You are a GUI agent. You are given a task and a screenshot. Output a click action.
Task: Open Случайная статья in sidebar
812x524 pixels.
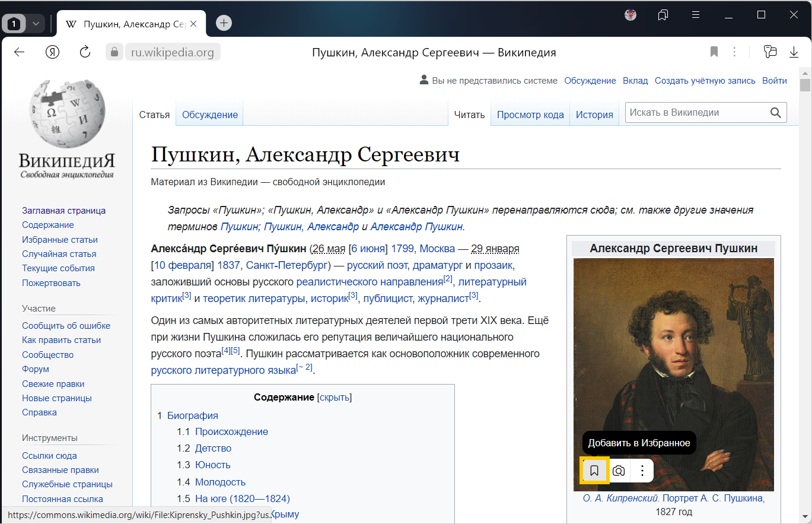pyautogui.click(x=59, y=254)
